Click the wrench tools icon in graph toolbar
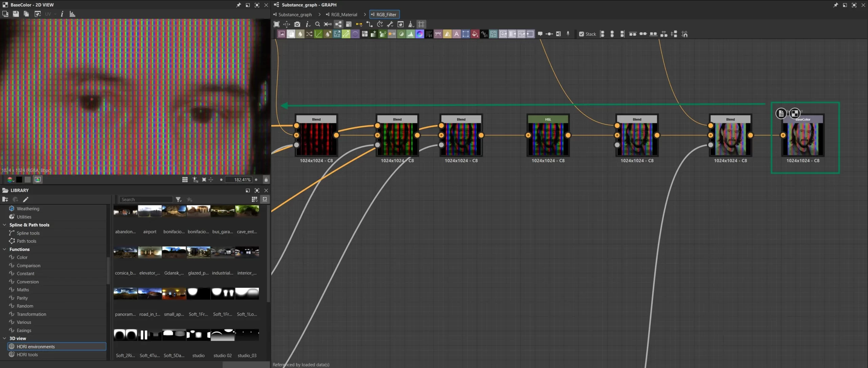Image resolution: width=868 pixels, height=368 pixels. click(390, 24)
